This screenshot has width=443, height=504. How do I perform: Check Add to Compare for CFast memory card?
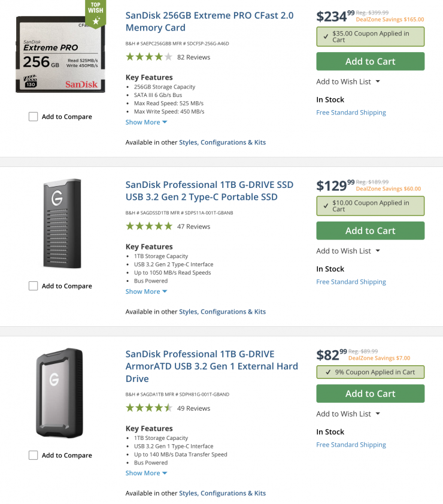coord(34,117)
